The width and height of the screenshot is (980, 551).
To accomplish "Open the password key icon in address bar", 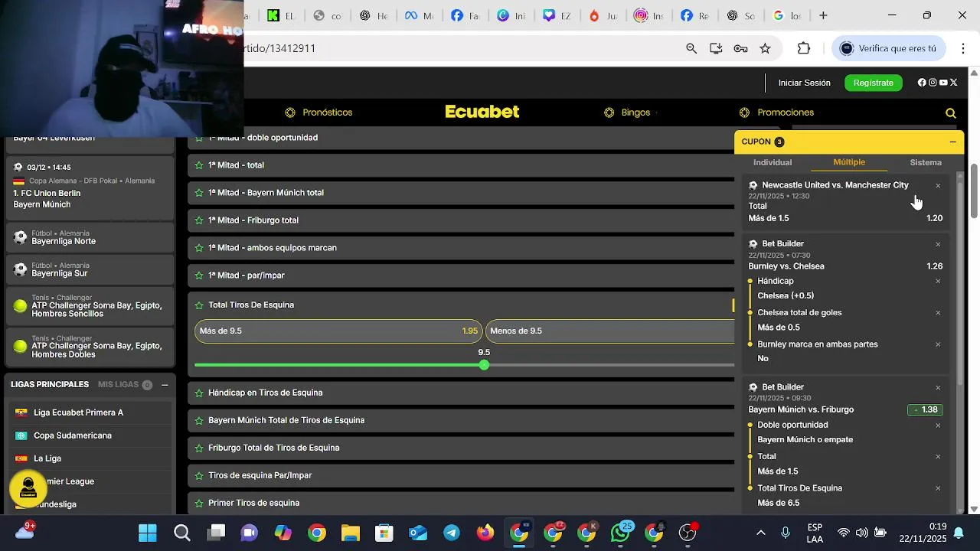I will coord(740,48).
